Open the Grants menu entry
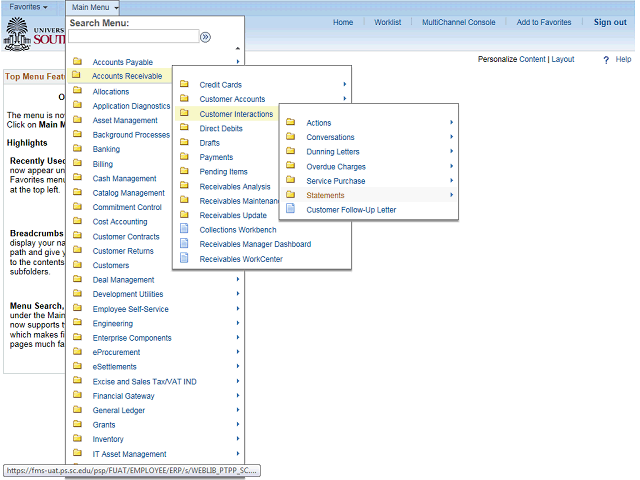The image size is (640, 480). coord(104,425)
